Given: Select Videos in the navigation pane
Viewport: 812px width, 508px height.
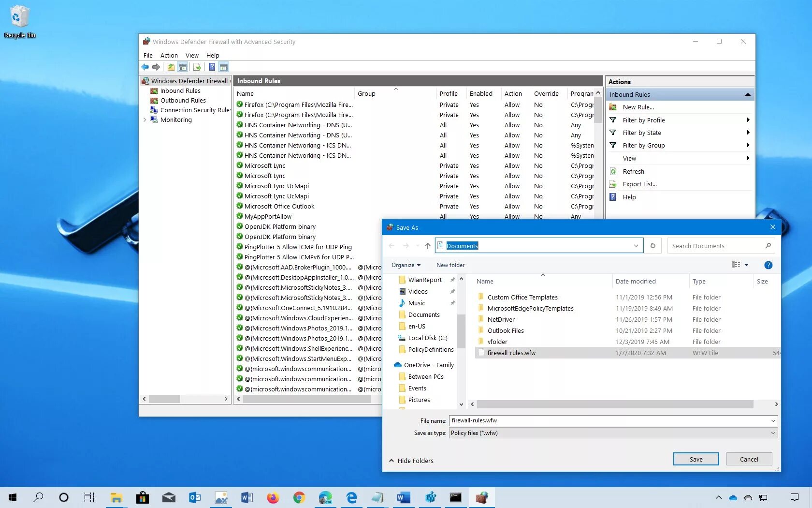Looking at the screenshot, I should 418,291.
